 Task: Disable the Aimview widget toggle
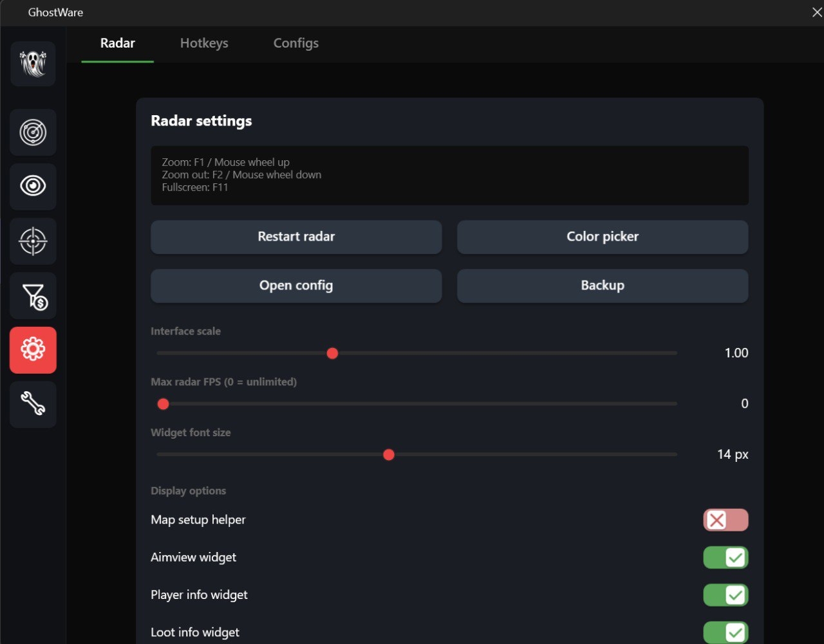coord(726,558)
